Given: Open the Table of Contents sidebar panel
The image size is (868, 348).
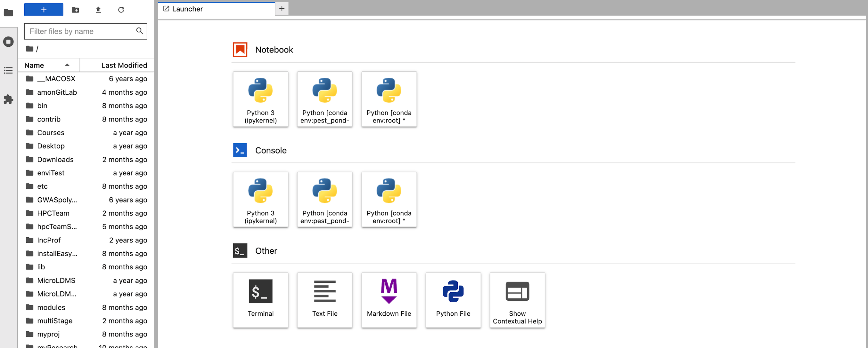Looking at the screenshot, I should [8, 70].
